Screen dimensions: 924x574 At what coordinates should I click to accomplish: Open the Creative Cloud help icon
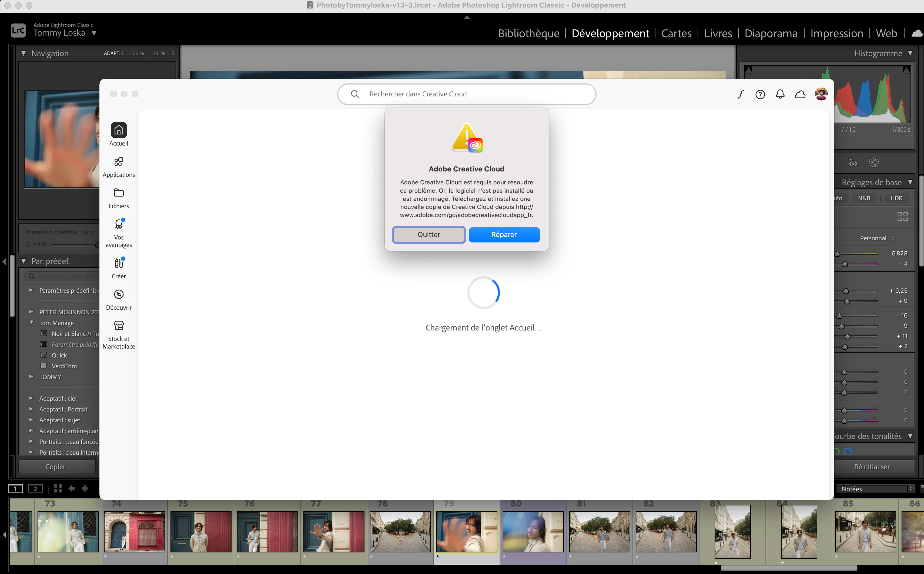tap(760, 94)
